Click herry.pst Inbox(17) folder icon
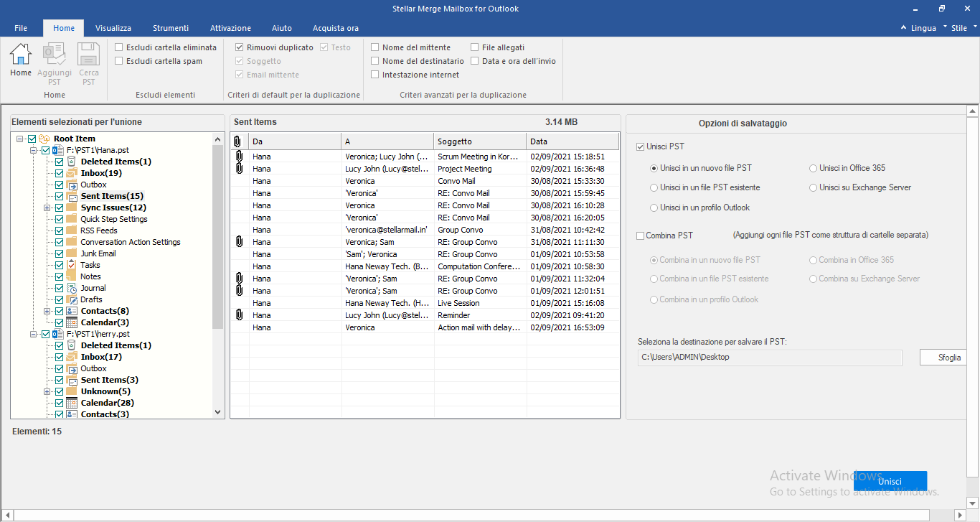Image resolution: width=980 pixels, height=522 pixels. [x=72, y=357]
